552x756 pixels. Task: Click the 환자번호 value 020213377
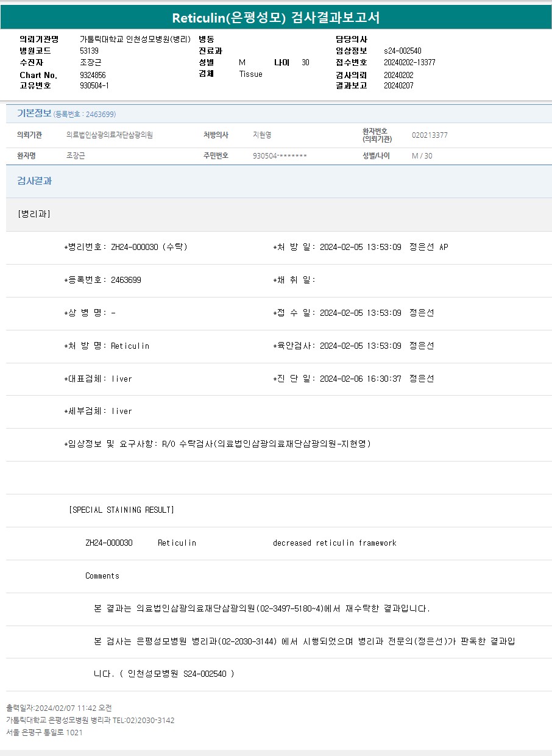tap(430, 135)
